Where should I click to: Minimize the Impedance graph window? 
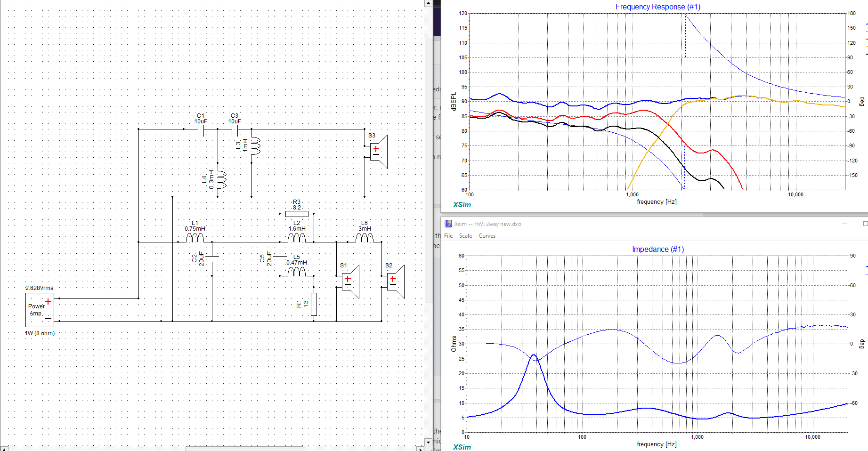844,224
